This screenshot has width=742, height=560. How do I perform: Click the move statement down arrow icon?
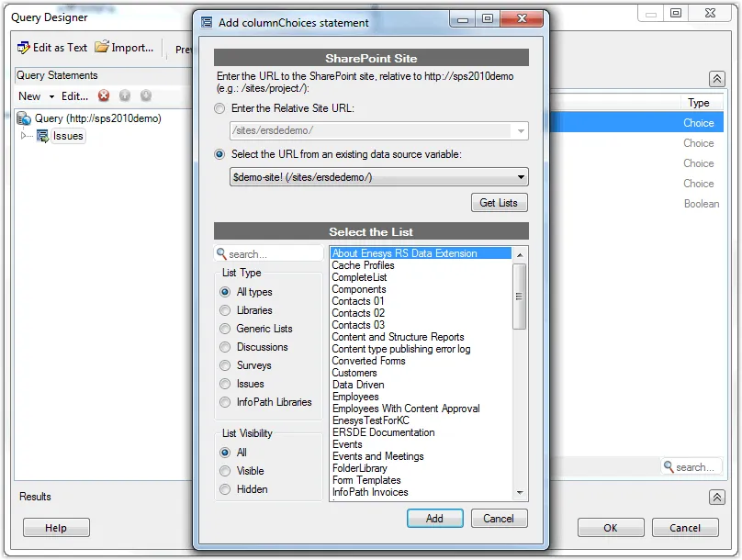[145, 96]
